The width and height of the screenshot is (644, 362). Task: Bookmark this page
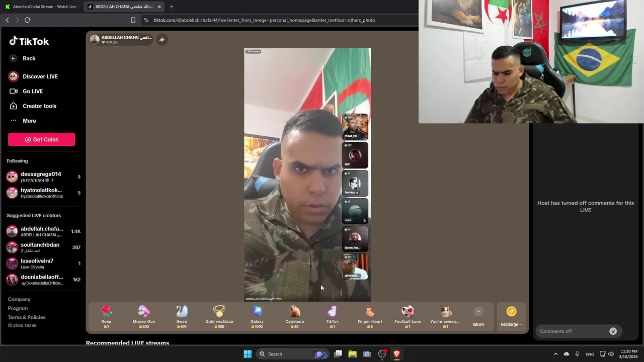tap(133, 20)
